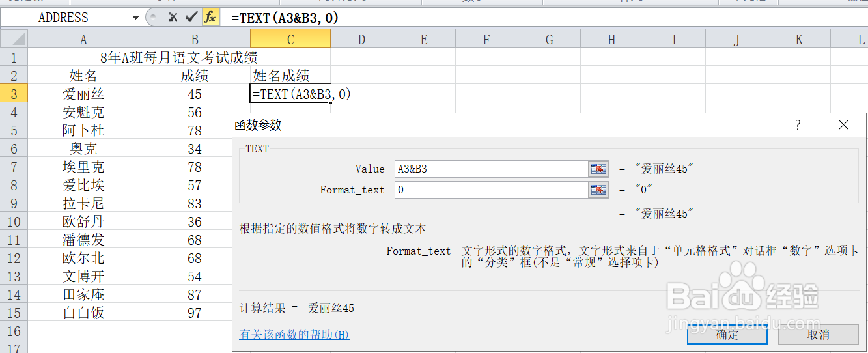Viewport: 868px width, 353px height.
Task: Select column I header
Action: point(674,40)
